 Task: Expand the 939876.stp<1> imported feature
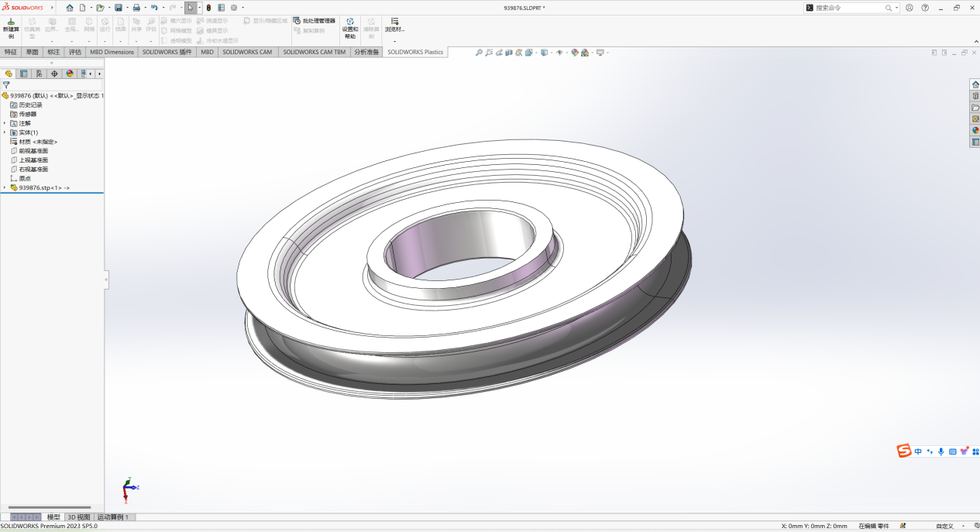(5, 187)
